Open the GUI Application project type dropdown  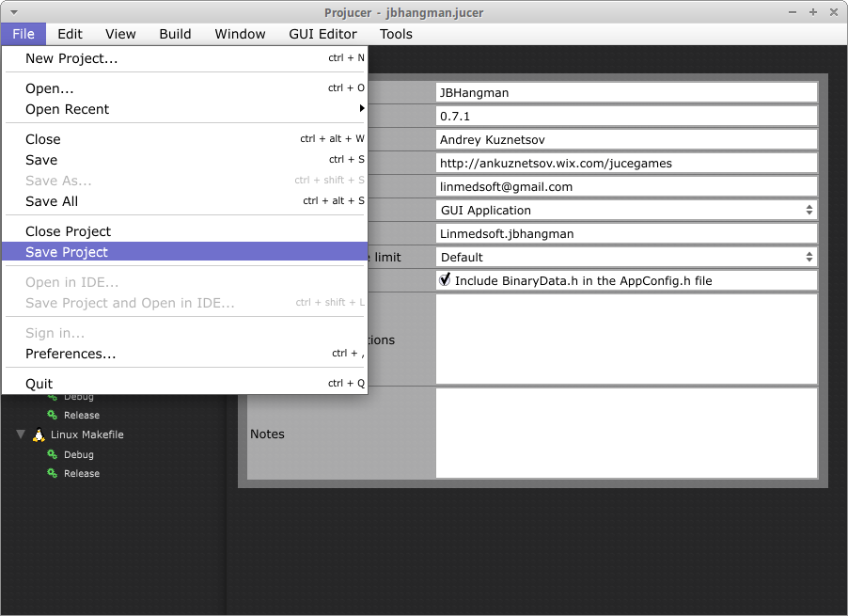tap(626, 211)
